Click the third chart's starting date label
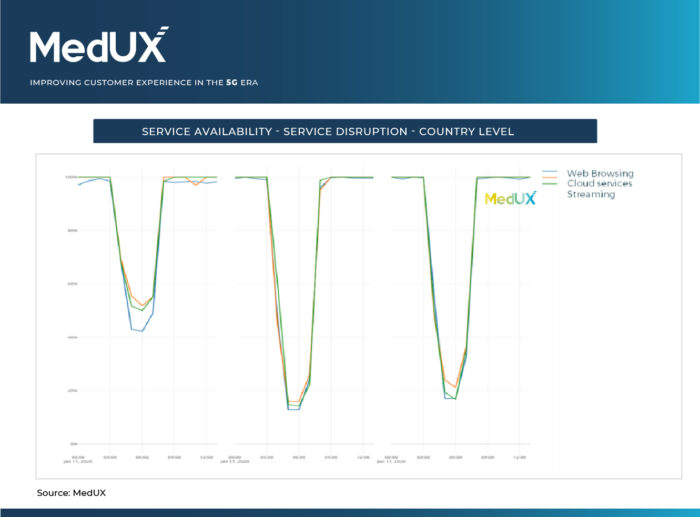Image resolution: width=700 pixels, height=517 pixels. (392, 460)
